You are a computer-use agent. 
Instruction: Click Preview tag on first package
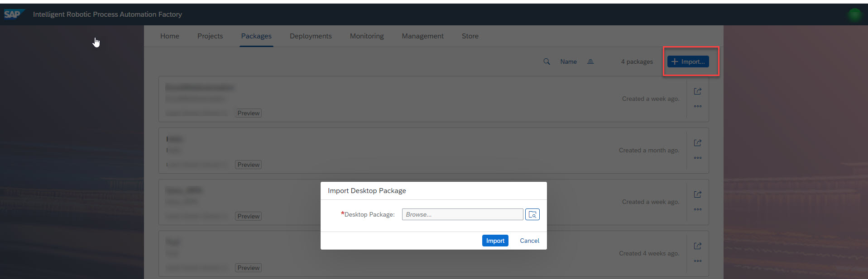click(249, 113)
